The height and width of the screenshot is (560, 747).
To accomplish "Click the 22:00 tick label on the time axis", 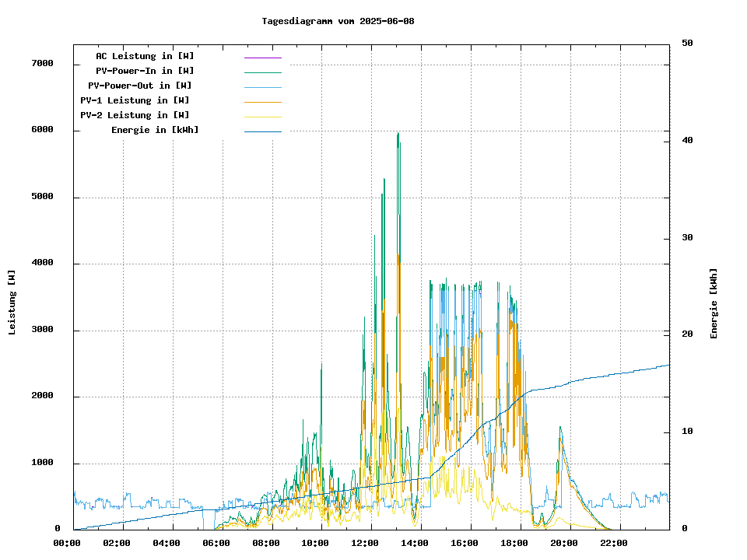I will (x=614, y=543).
